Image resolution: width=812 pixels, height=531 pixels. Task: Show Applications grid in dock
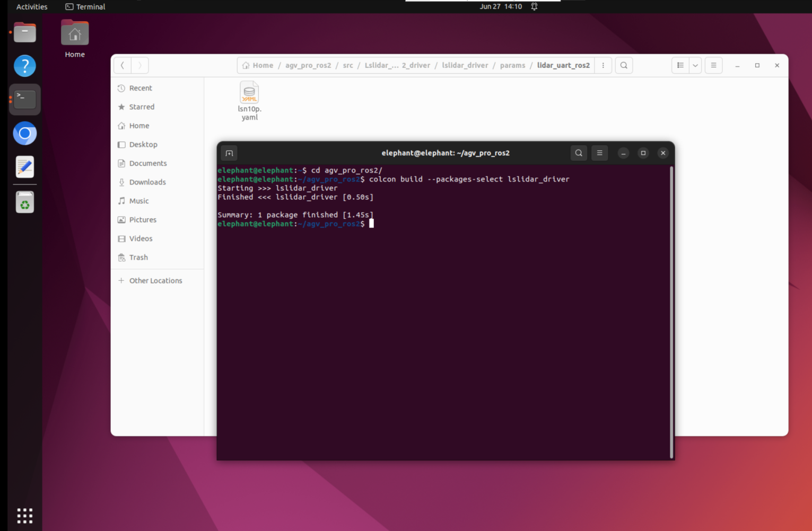(x=24, y=516)
